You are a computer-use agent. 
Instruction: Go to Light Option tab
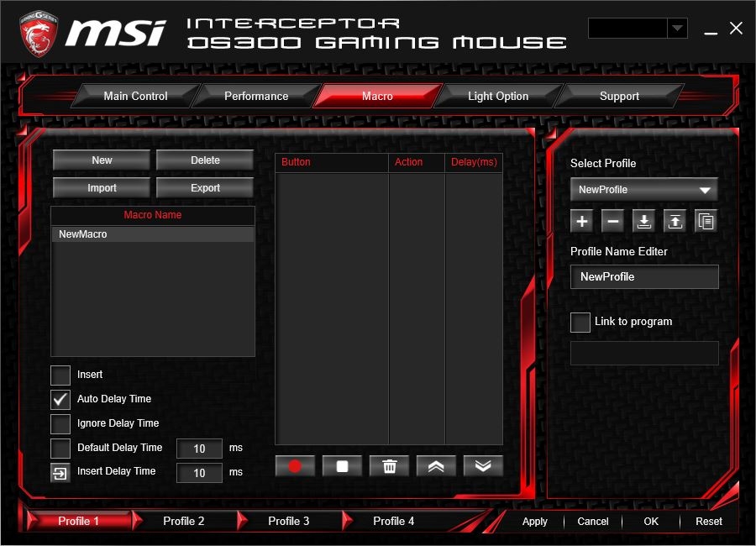(498, 96)
